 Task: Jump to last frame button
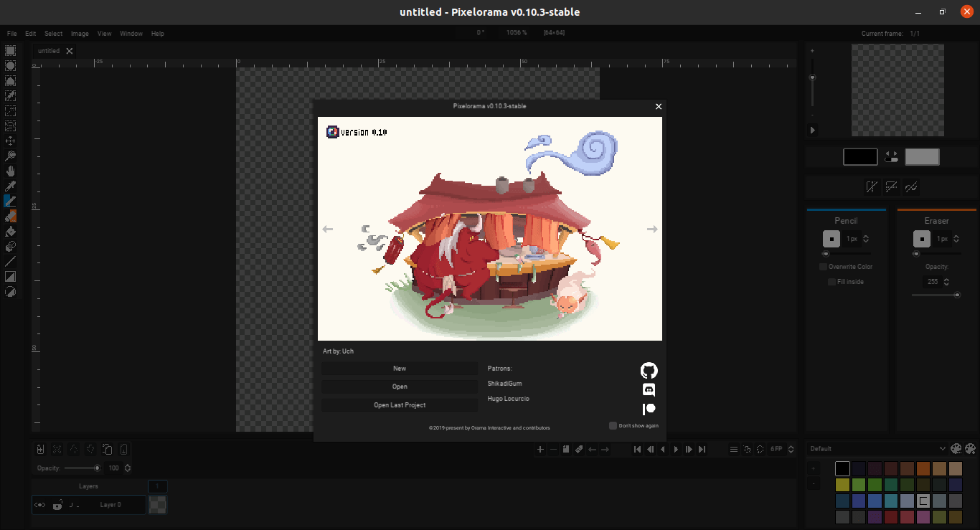[x=702, y=450]
